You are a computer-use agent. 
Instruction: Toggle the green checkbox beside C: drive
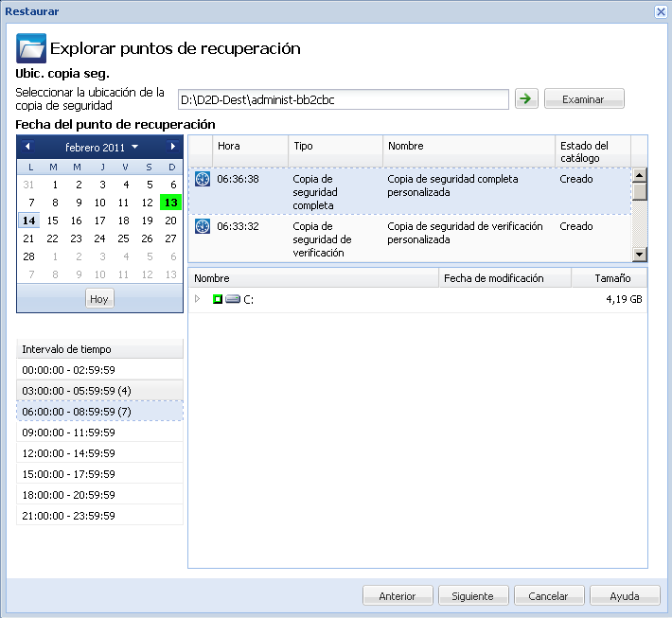(x=217, y=299)
